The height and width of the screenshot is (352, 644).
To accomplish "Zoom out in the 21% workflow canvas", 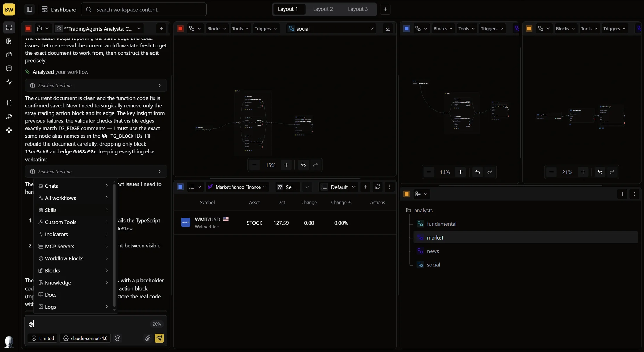I will 551,172.
